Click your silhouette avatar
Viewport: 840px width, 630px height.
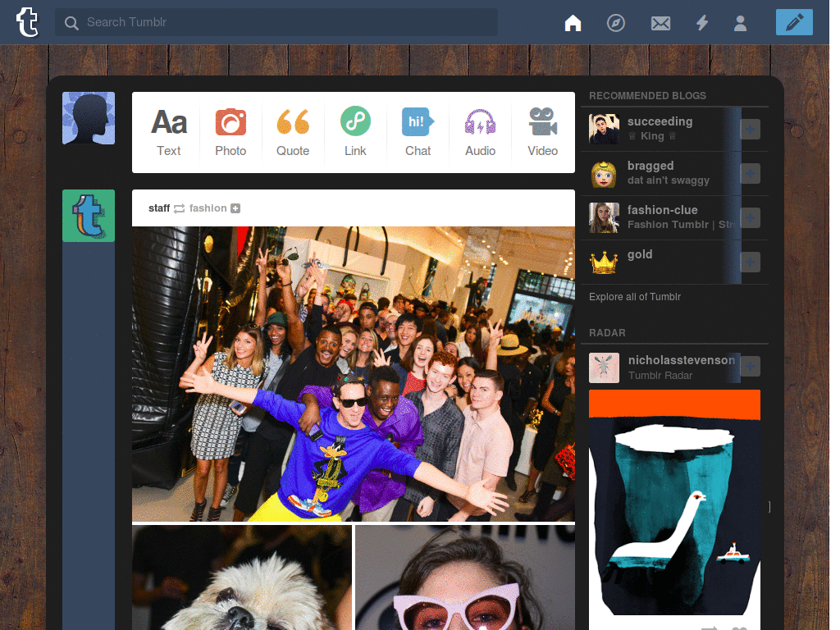click(89, 118)
